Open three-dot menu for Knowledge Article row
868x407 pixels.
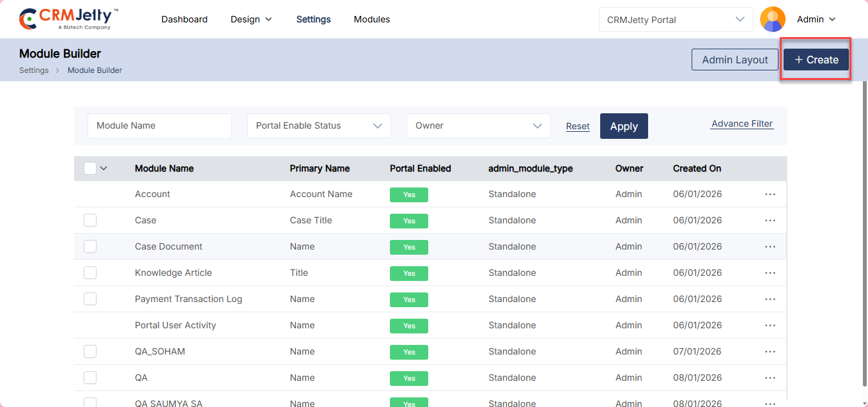pyautogui.click(x=770, y=273)
